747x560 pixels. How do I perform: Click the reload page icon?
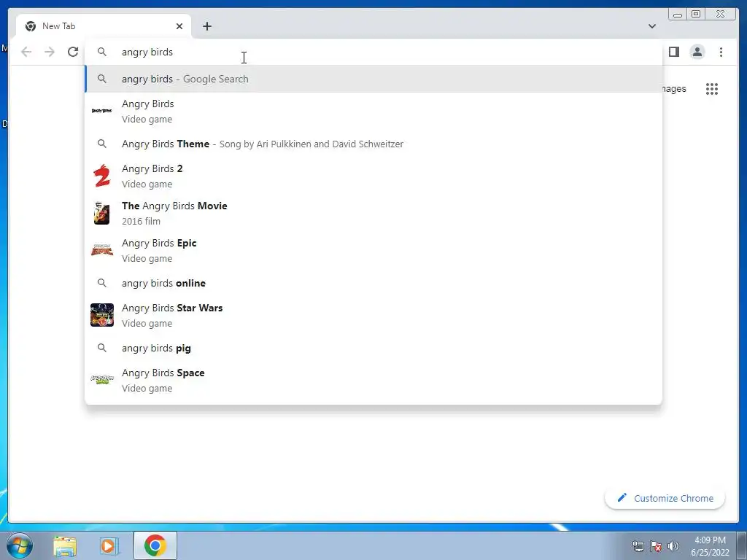pyautogui.click(x=73, y=52)
